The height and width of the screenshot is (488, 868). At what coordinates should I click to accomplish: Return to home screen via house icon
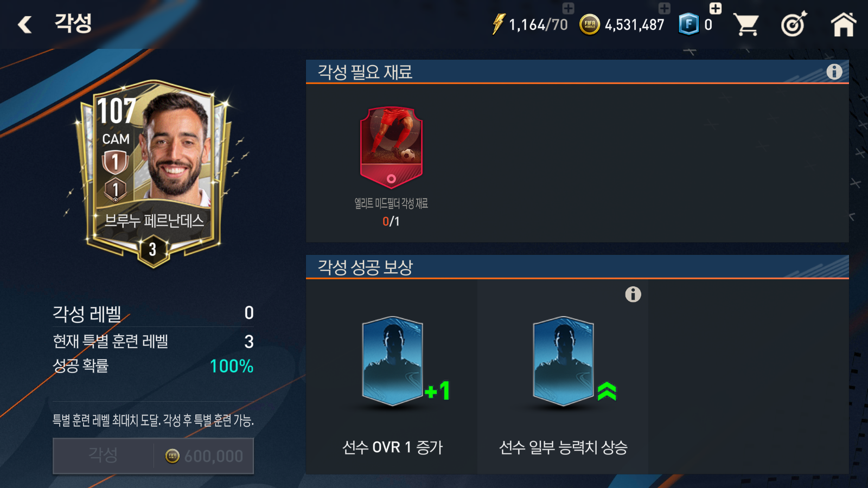844,24
